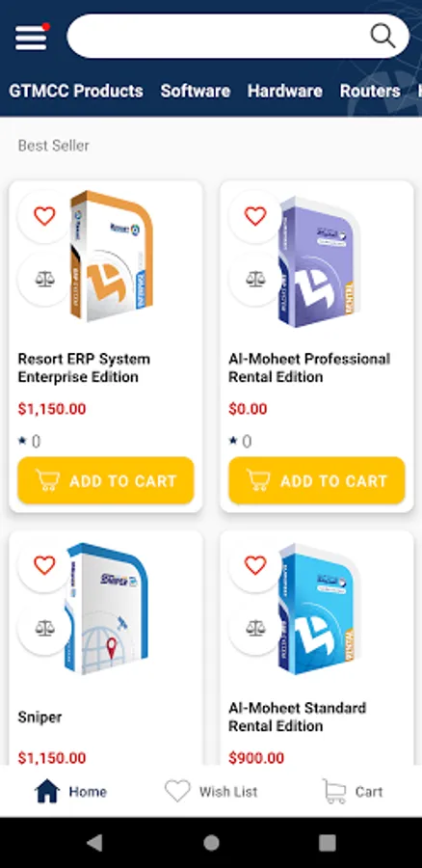Compare Resort ERP System using scales icon
The height and width of the screenshot is (868, 422).
44,279
